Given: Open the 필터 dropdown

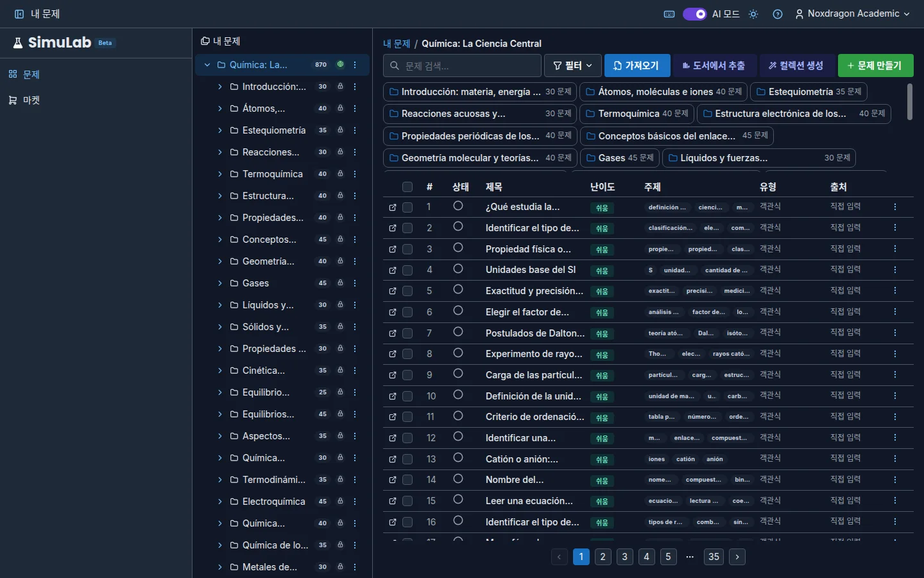Looking at the screenshot, I should pyautogui.click(x=573, y=66).
